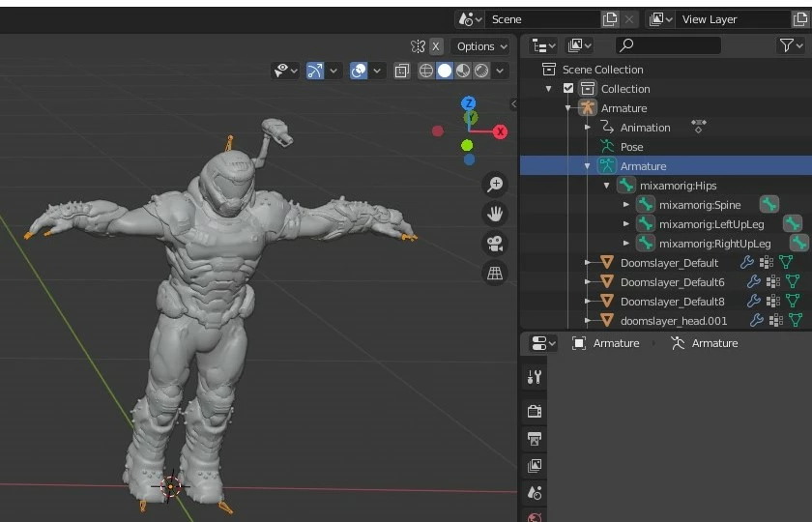812x522 pixels.
Task: Click the Armature object breadcrumb in Properties
Action: click(x=605, y=343)
